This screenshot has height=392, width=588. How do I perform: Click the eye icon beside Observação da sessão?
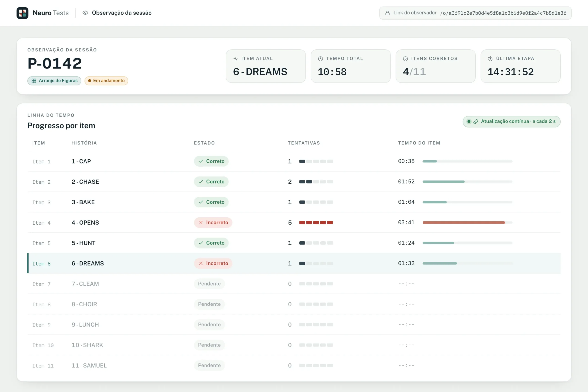coord(85,13)
